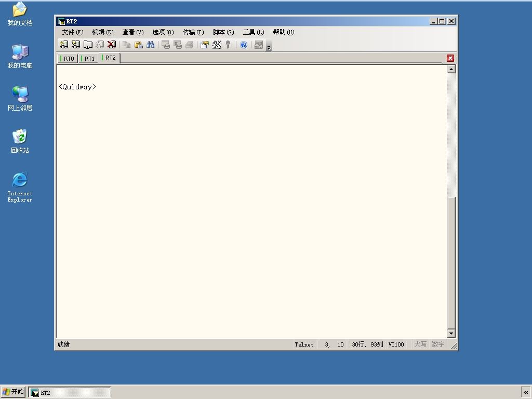
Task: Click the Find binoculars icon
Action: point(150,45)
